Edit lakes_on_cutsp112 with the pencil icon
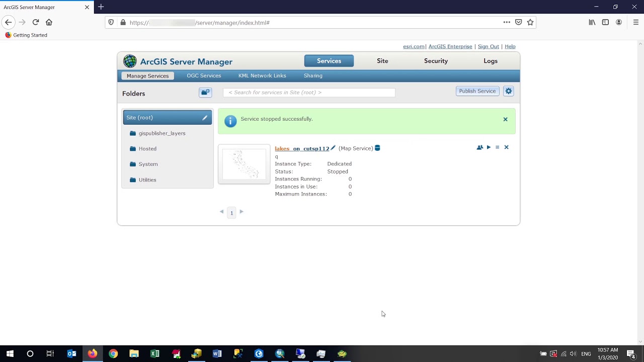Image resolution: width=644 pixels, height=362 pixels. click(333, 148)
